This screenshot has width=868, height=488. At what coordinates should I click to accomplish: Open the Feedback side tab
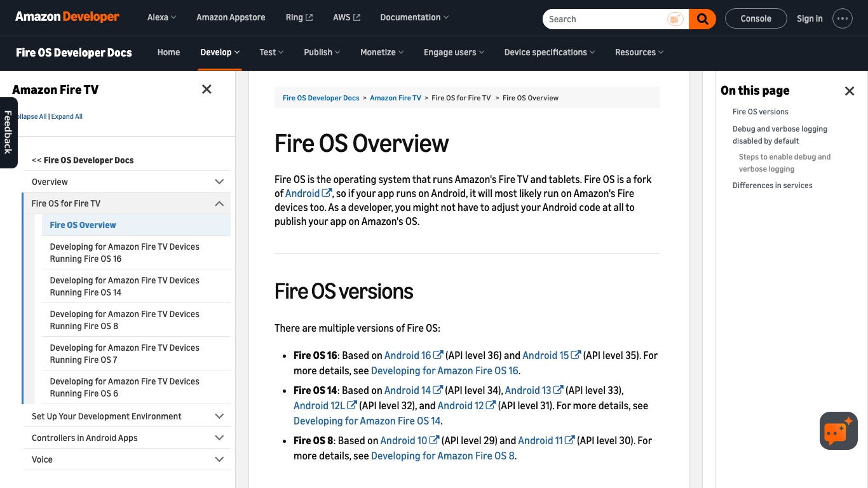click(8, 132)
